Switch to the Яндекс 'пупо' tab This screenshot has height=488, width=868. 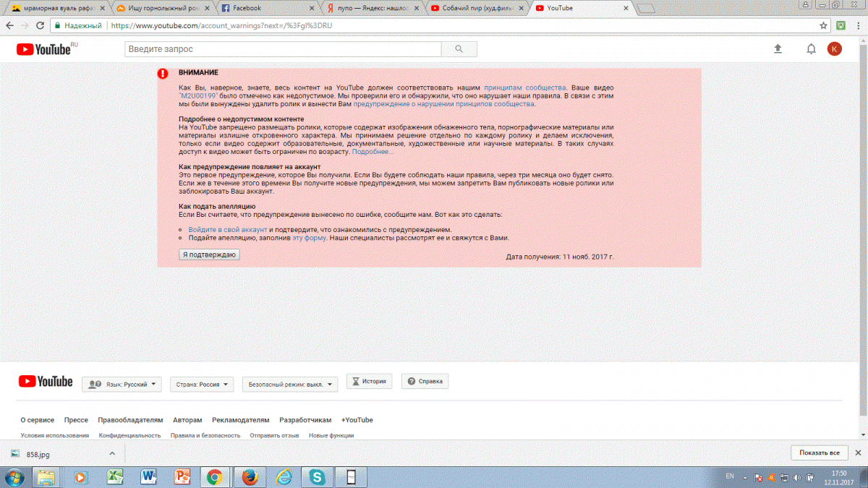374,8
